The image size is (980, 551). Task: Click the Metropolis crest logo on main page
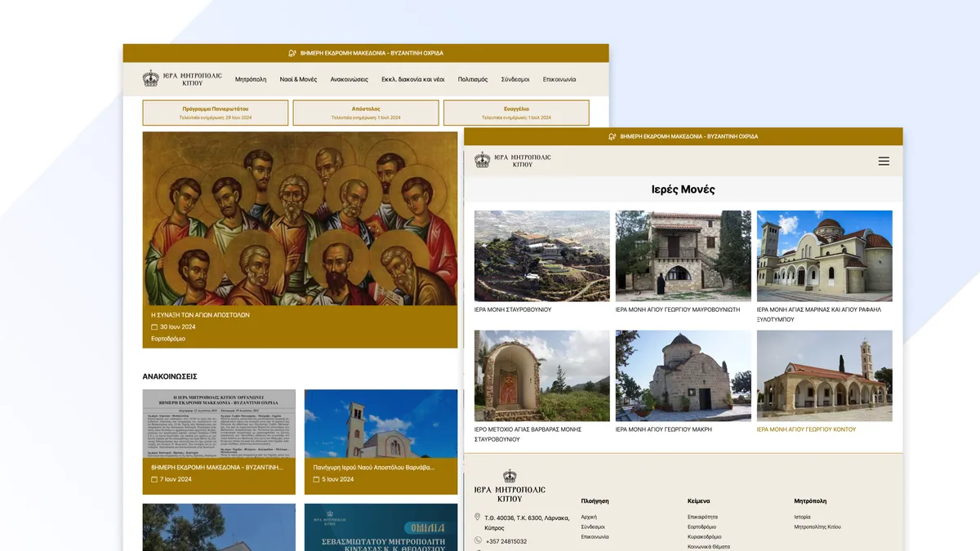point(150,78)
